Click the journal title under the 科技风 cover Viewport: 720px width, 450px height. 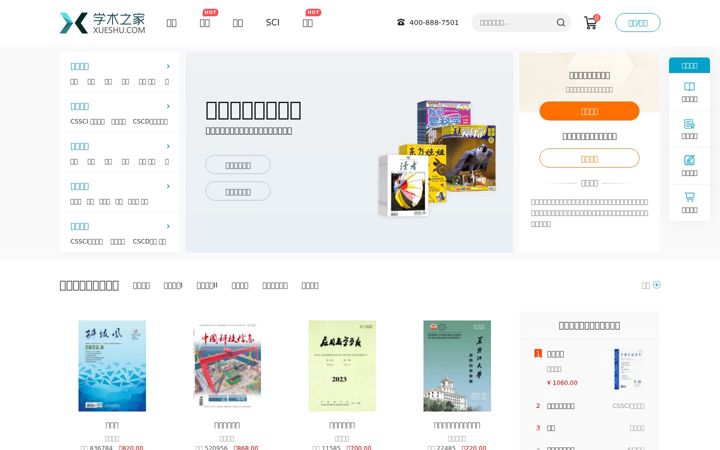coord(112,425)
